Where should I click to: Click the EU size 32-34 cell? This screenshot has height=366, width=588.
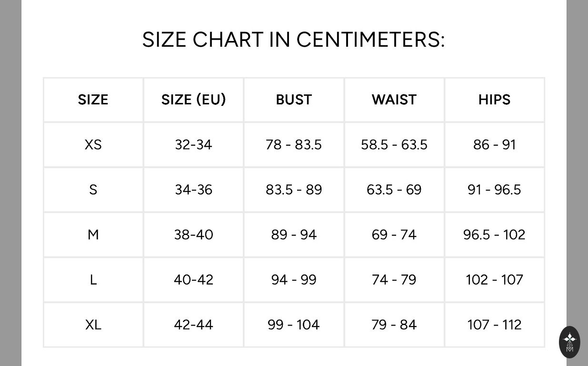[193, 144]
